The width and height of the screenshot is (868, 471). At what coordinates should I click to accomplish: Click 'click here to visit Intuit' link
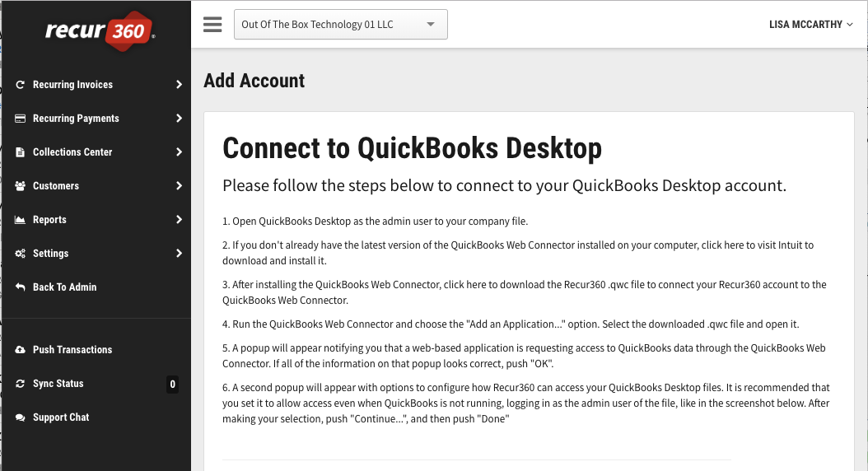(752, 245)
